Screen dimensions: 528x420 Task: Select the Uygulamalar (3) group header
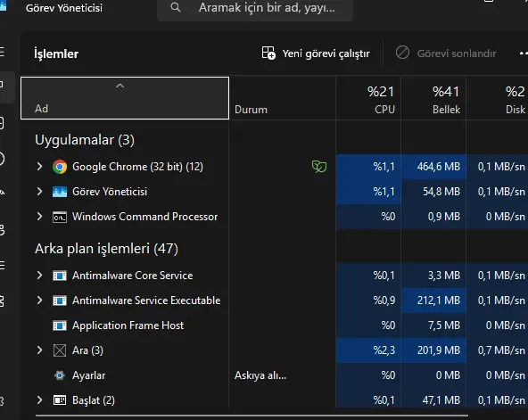point(85,140)
